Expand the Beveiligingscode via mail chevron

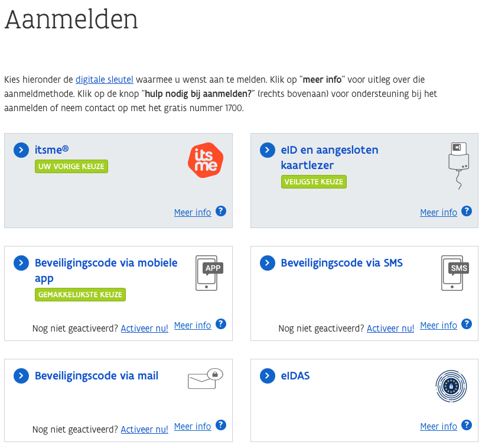click(21, 376)
